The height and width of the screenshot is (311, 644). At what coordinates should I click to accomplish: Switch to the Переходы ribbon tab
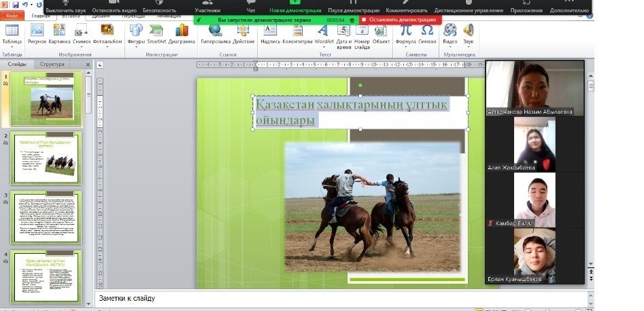pyautogui.click(x=133, y=16)
